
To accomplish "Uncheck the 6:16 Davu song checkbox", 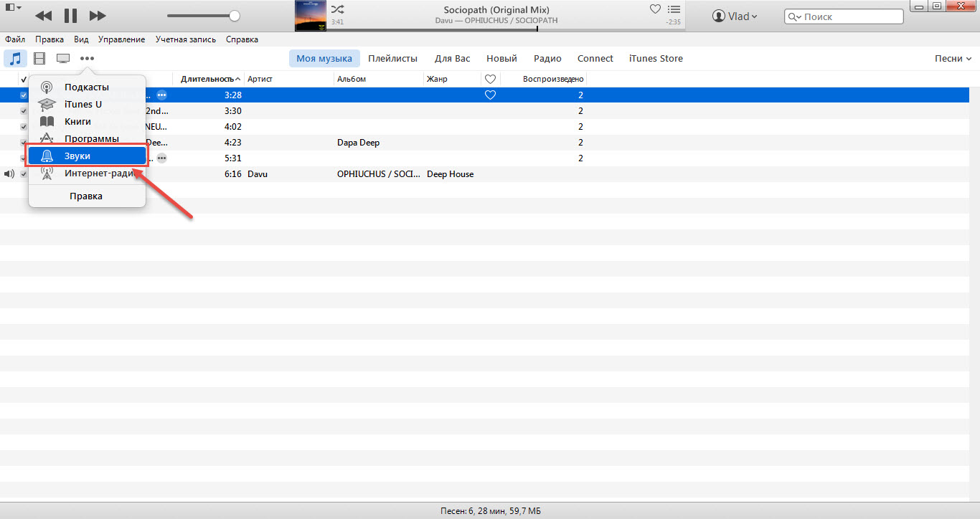I will (x=24, y=173).
